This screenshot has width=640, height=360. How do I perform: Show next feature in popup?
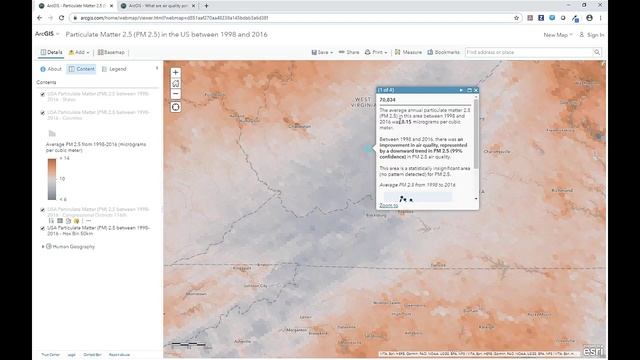461,90
